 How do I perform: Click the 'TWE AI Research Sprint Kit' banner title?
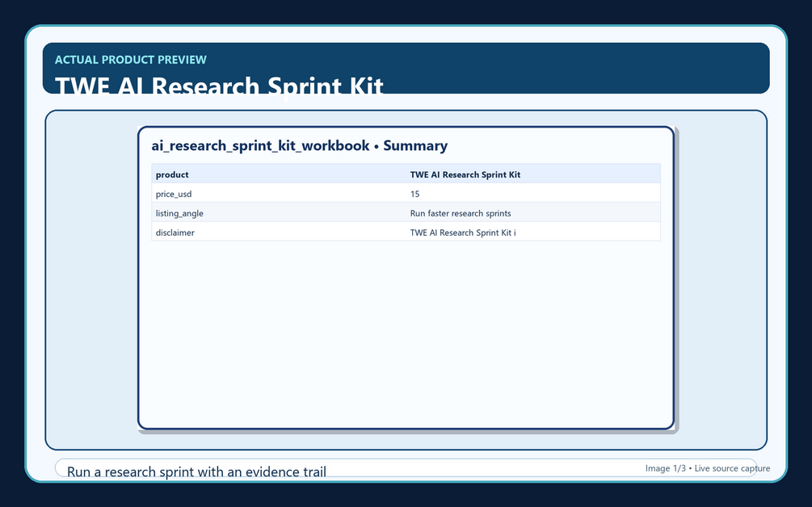point(219,86)
